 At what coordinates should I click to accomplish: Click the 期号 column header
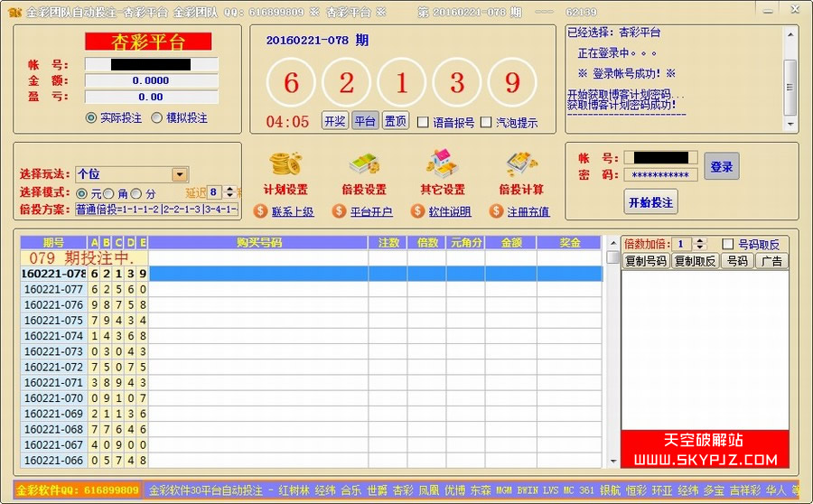pos(54,242)
